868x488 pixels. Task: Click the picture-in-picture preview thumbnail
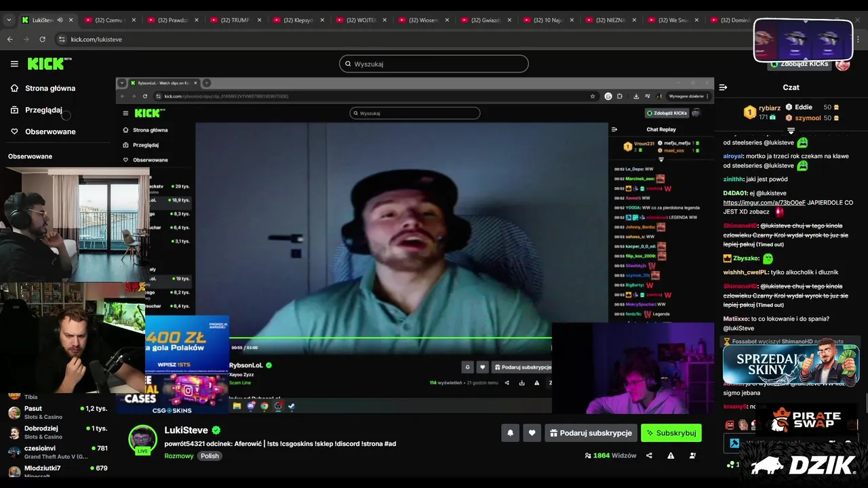point(803,40)
